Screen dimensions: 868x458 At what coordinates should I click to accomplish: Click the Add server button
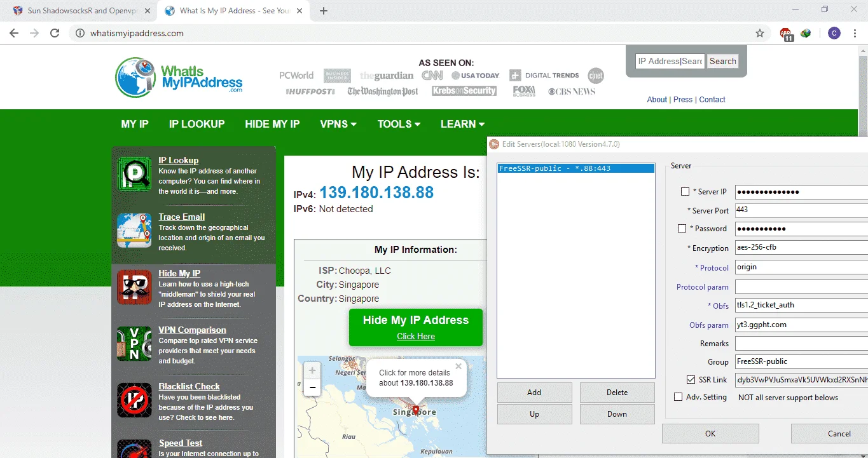(x=534, y=393)
